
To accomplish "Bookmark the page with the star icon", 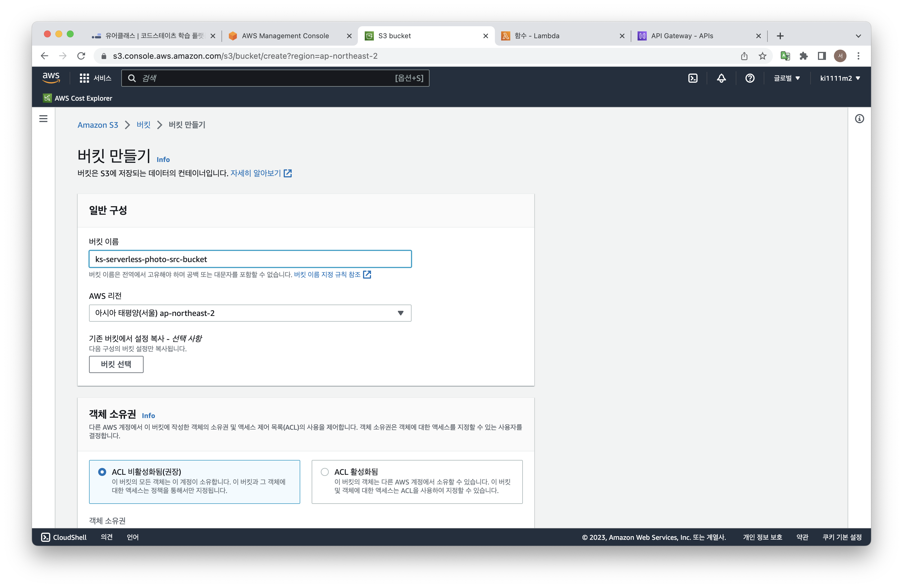I will point(762,56).
